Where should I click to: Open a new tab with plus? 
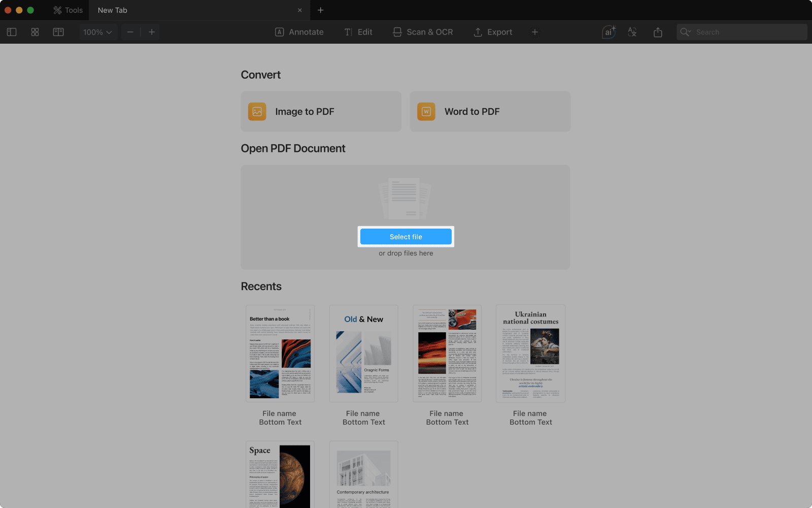tap(320, 10)
